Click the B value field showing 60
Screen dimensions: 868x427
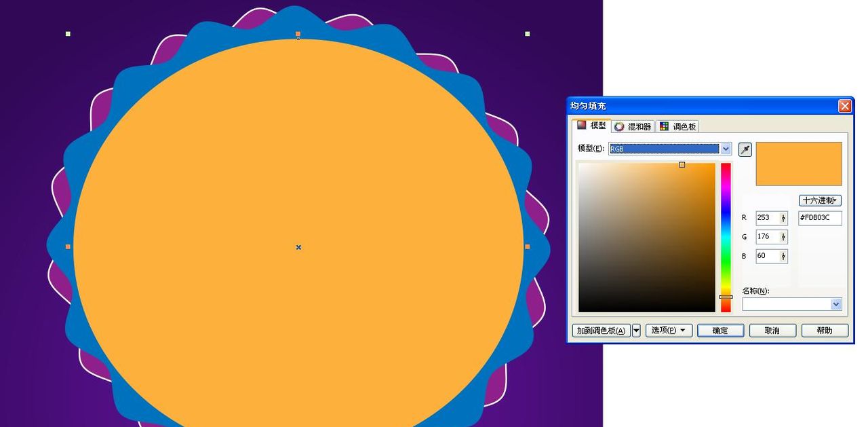(x=768, y=256)
